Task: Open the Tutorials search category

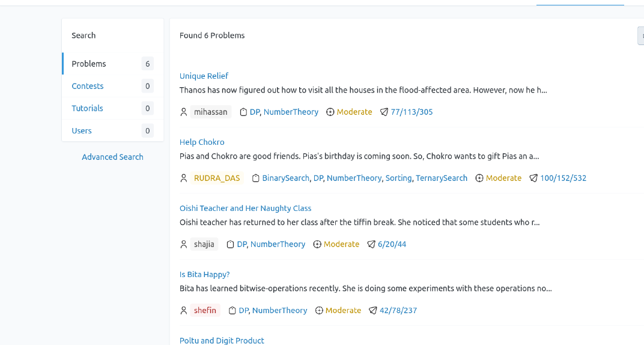Action: click(x=88, y=108)
